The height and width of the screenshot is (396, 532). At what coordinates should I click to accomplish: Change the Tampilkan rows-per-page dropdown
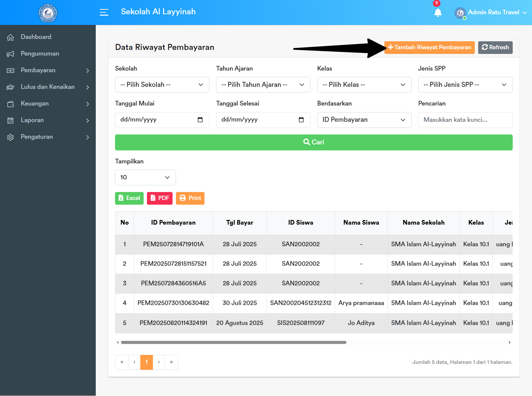tap(145, 178)
